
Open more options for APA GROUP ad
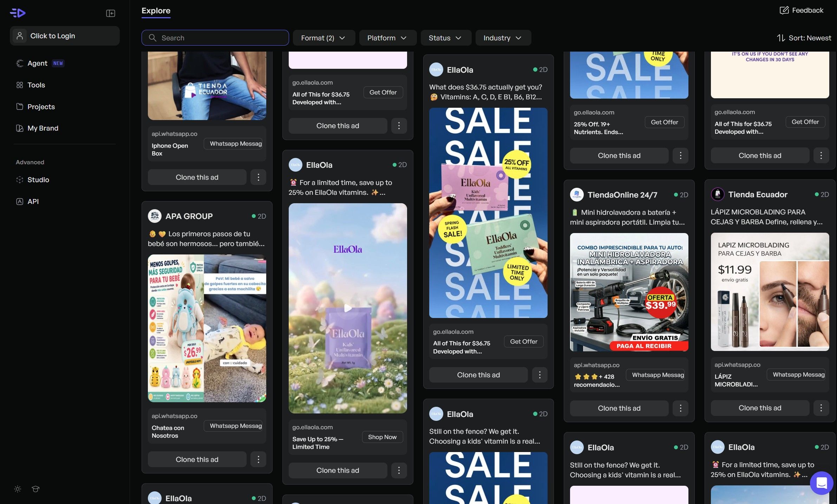258,459
